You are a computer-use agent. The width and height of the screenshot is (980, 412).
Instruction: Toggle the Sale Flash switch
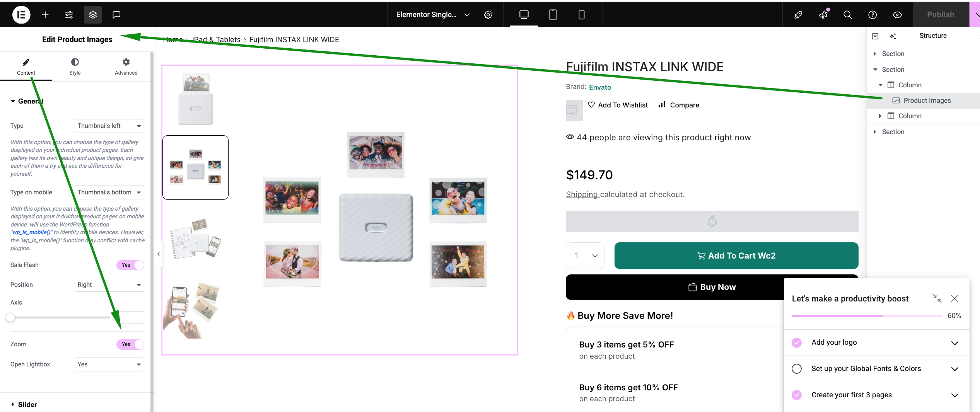click(130, 265)
